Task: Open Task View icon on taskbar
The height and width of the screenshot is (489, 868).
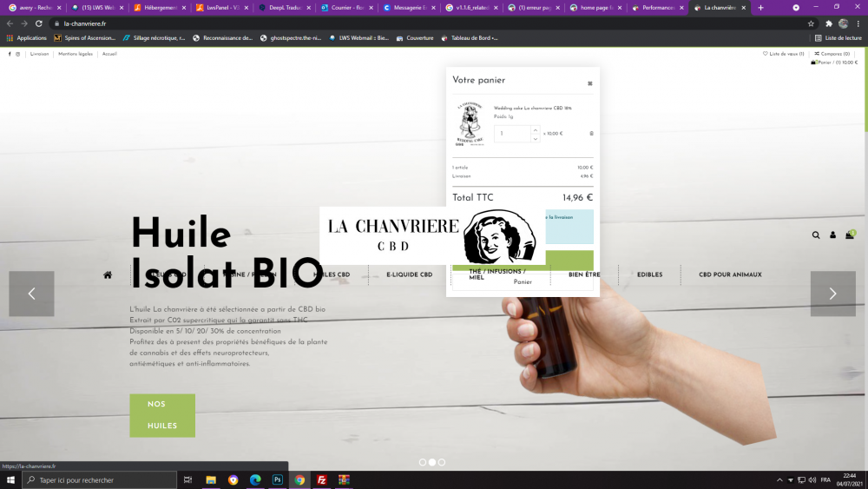Action: click(187, 480)
